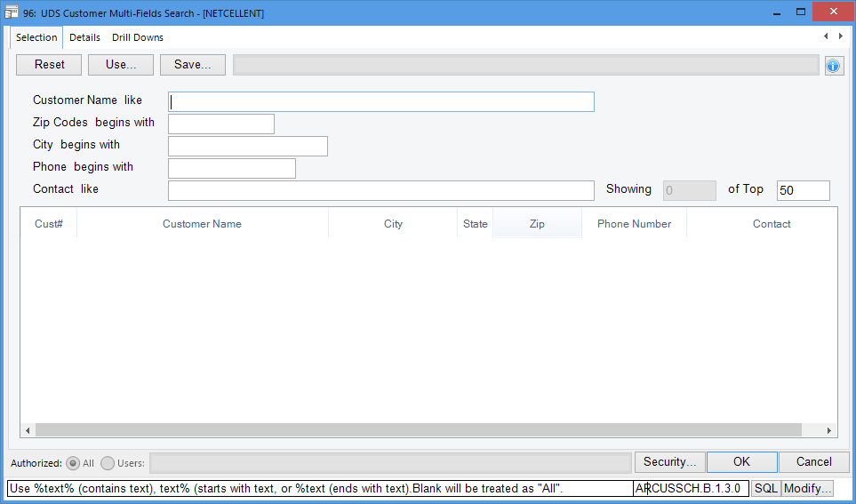Click the blue info icon
The width and height of the screenshot is (856, 504).
click(833, 66)
